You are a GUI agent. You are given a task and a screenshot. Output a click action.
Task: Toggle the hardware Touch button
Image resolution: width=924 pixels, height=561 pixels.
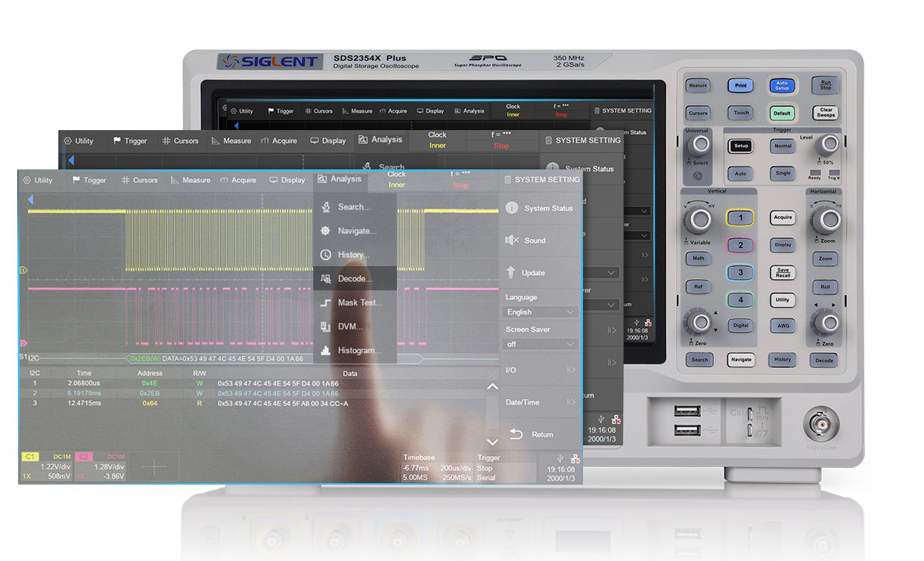pos(741,113)
